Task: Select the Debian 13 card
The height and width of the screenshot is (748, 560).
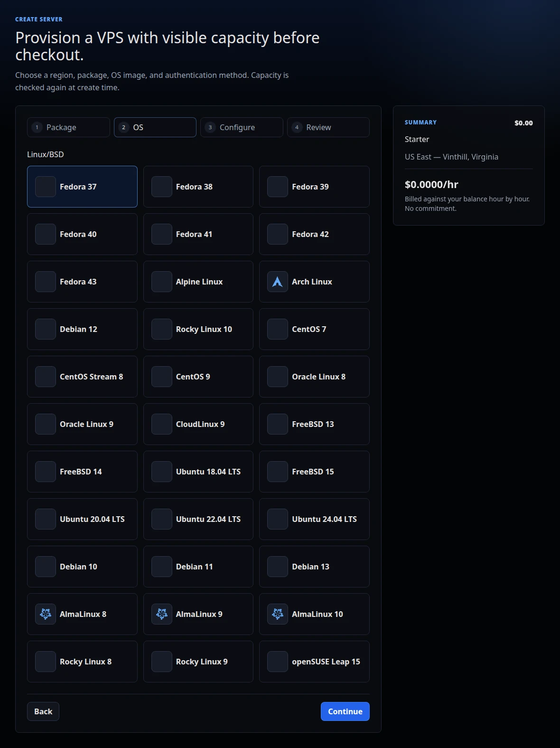Action: pyautogui.click(x=314, y=567)
